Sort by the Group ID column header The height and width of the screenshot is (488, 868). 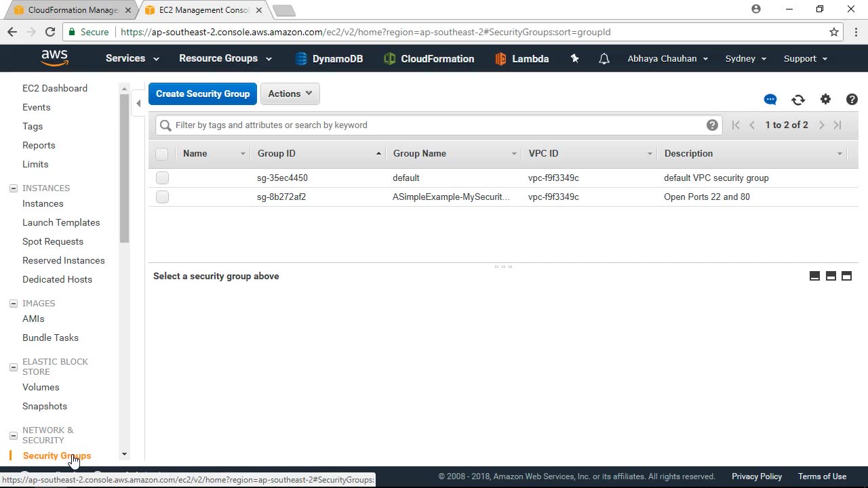(x=317, y=154)
